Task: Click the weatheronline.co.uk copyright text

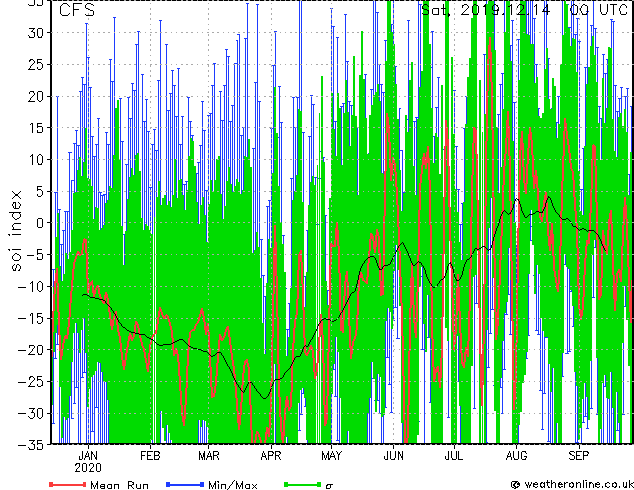Action: [572, 484]
